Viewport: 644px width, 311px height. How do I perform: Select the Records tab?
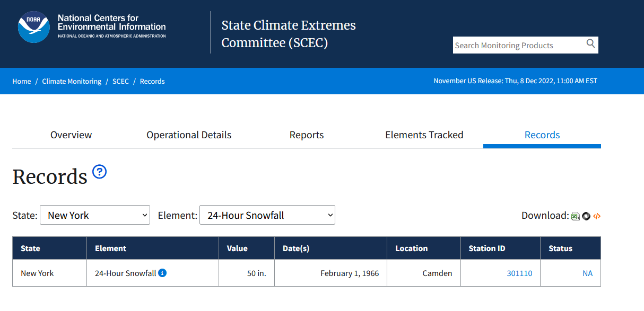(x=542, y=135)
